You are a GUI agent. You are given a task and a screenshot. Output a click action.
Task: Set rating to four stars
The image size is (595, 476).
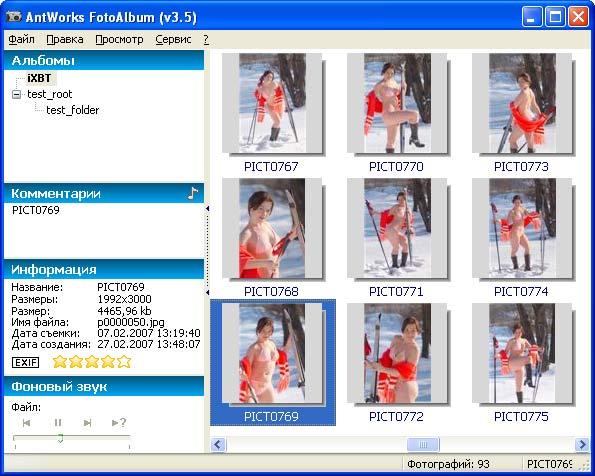click(x=108, y=361)
